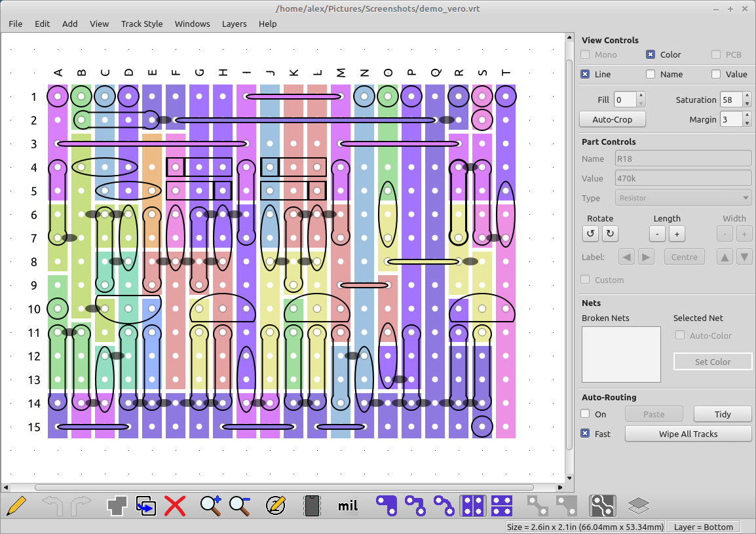Activate the Zoom In magnifier tool
This screenshot has height=534, width=756.
[210, 505]
